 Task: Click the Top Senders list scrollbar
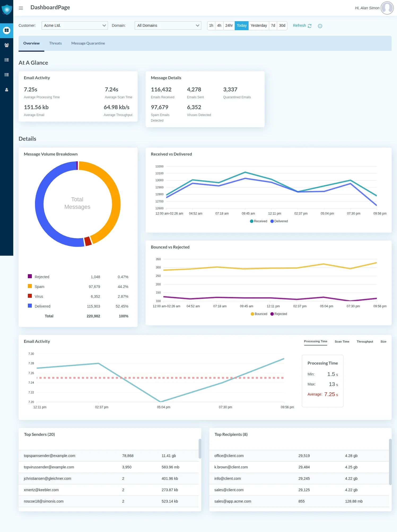(200, 449)
